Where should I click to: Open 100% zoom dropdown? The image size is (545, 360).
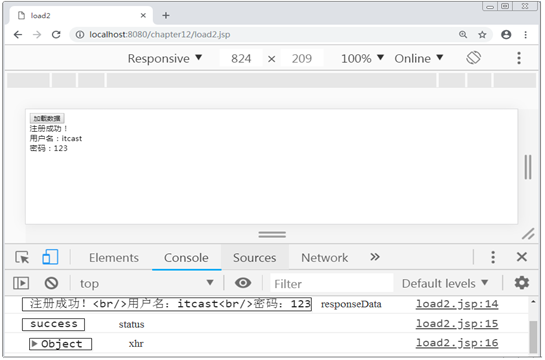point(362,58)
